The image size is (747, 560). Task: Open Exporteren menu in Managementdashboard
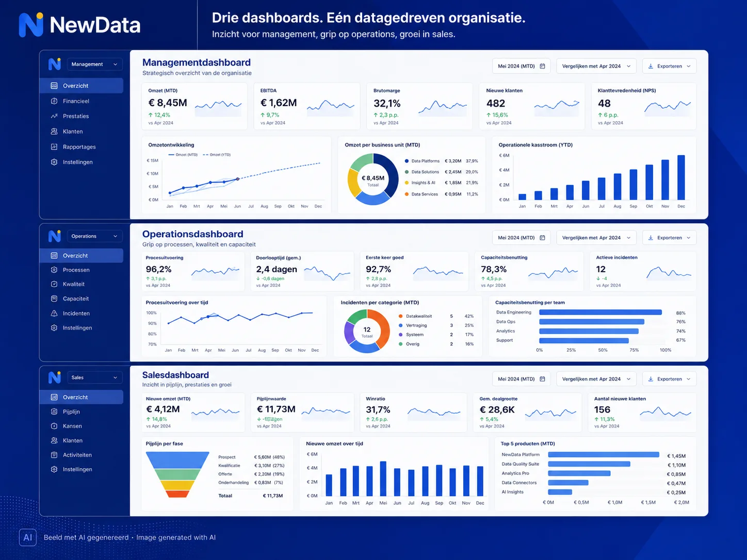point(670,66)
